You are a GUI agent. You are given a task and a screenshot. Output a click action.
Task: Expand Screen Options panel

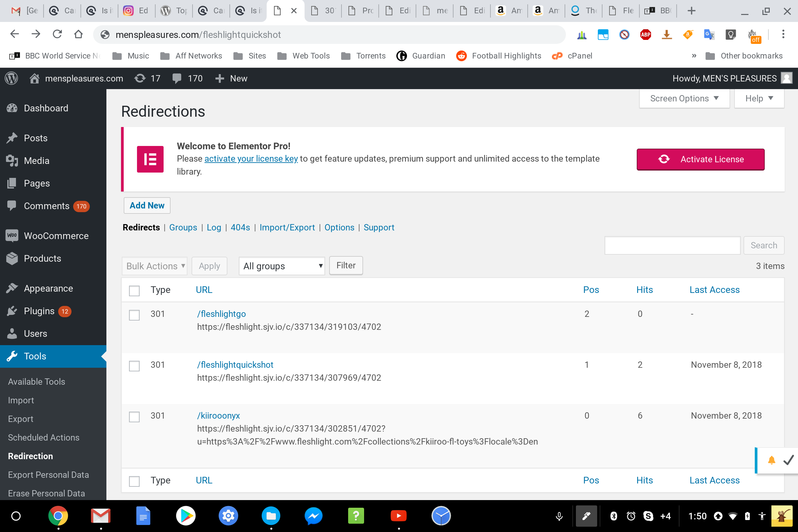(x=684, y=98)
